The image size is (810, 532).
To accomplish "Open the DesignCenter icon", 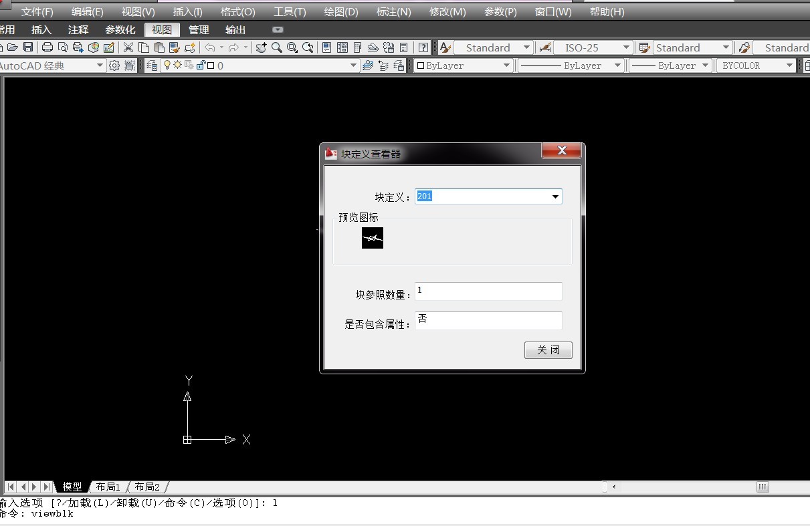I will coord(342,47).
